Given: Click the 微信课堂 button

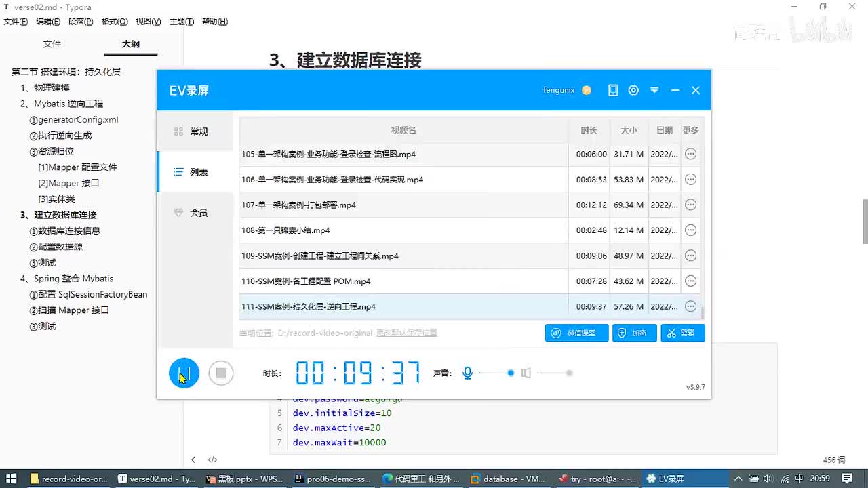Looking at the screenshot, I should click(x=576, y=333).
